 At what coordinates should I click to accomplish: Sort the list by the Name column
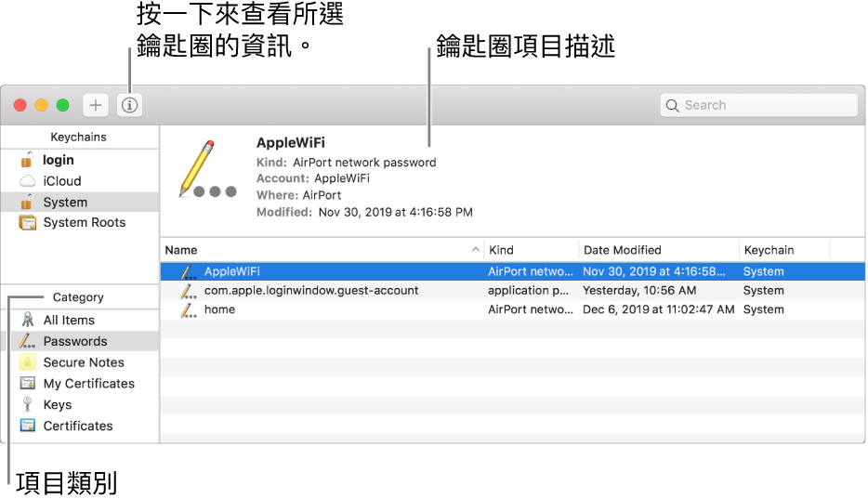[322, 250]
